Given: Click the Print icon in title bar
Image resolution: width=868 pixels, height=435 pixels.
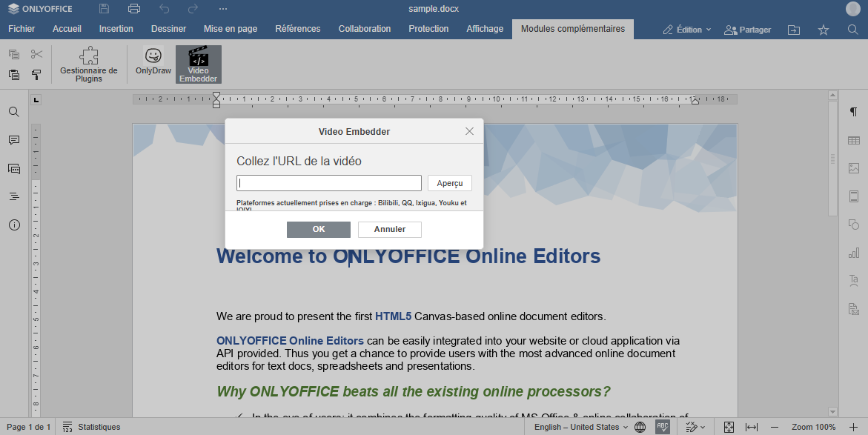Looking at the screenshot, I should [x=134, y=9].
